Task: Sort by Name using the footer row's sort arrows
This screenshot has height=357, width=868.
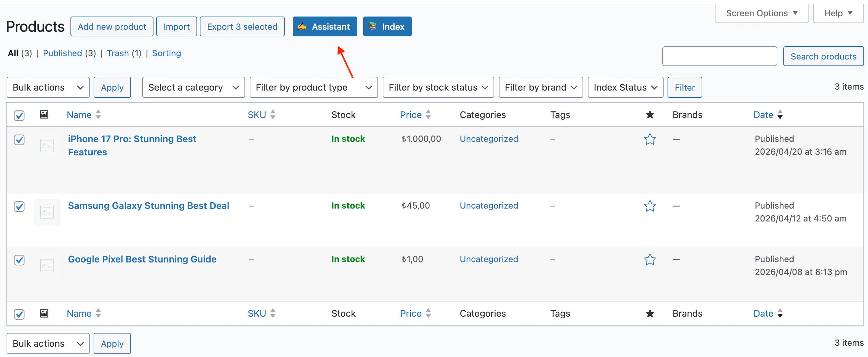Action: 98,313
